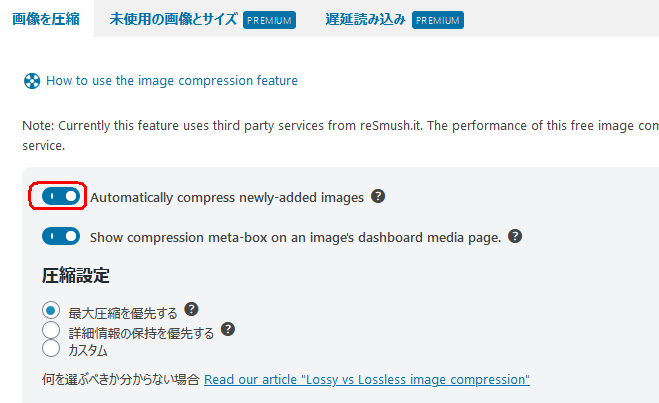
Task: Click the lifebuoy help icon
Action: point(32,81)
